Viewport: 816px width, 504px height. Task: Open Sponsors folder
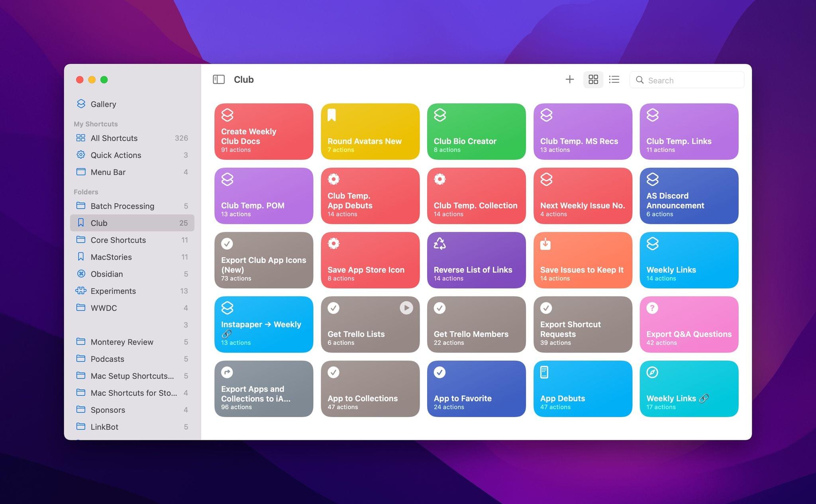(x=132, y=410)
